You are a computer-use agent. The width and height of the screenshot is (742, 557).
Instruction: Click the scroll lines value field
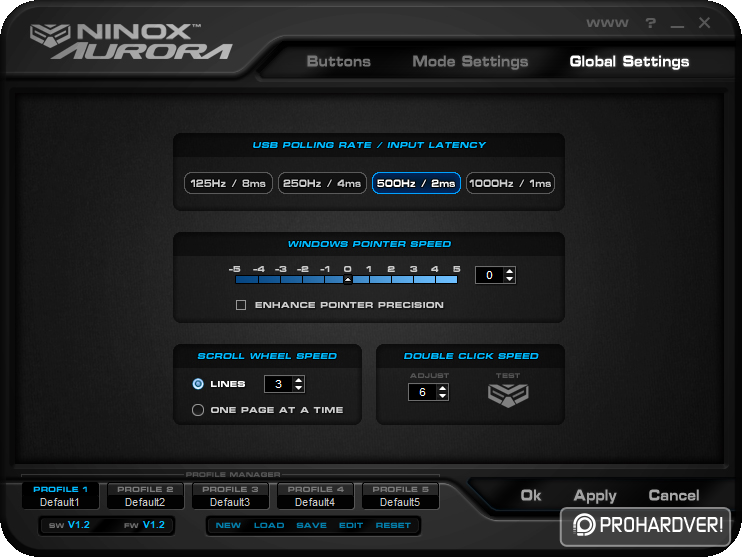[279, 384]
